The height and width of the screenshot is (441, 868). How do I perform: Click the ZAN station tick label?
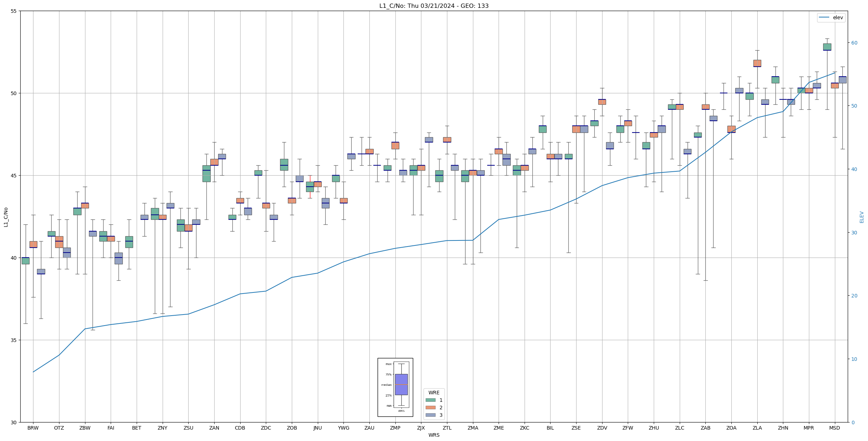(214, 428)
